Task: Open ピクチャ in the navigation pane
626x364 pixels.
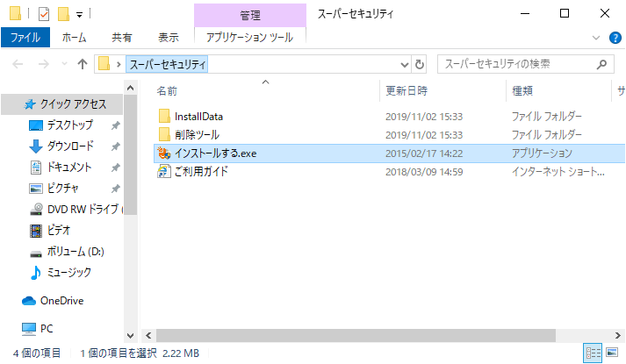Action: 62,189
